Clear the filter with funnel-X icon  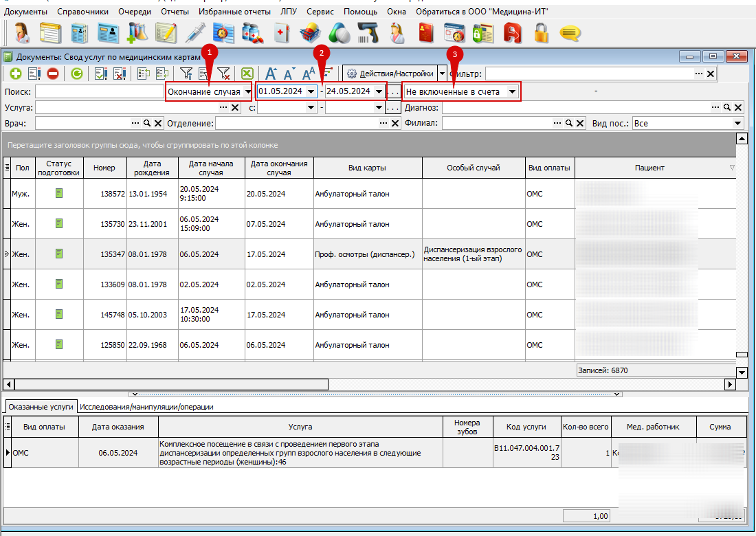224,74
